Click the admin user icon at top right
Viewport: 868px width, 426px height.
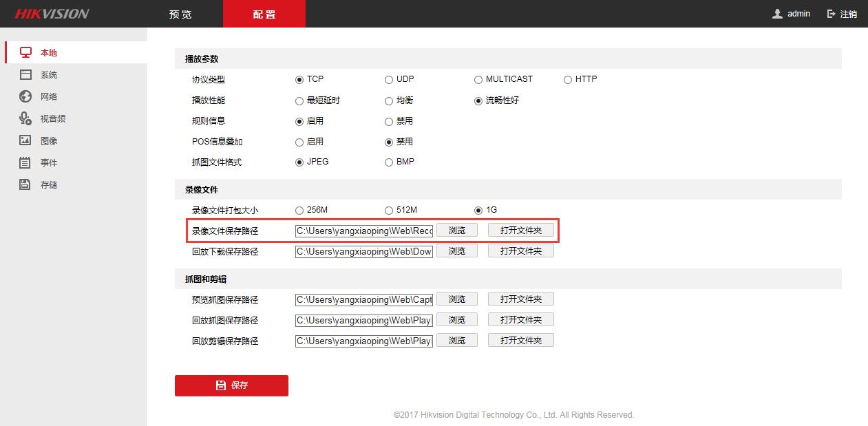[x=776, y=12]
